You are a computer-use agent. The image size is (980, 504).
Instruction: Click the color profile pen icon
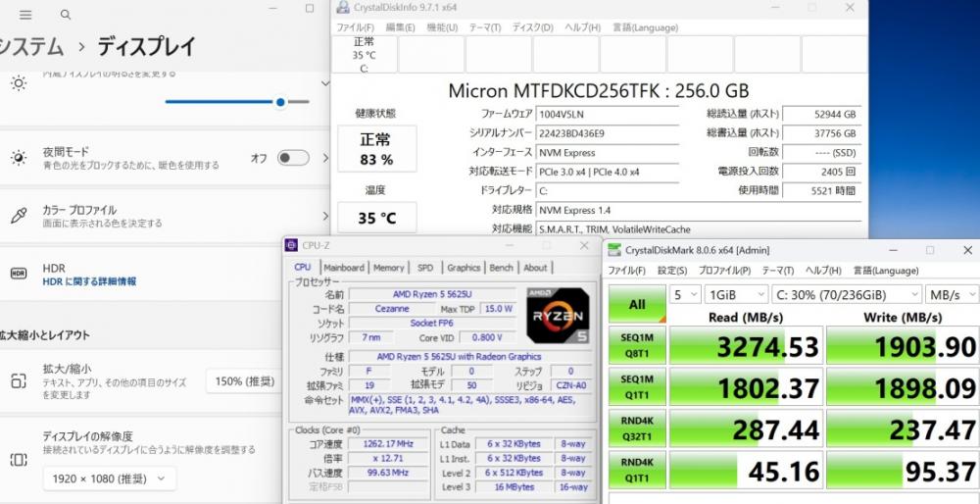[19, 217]
